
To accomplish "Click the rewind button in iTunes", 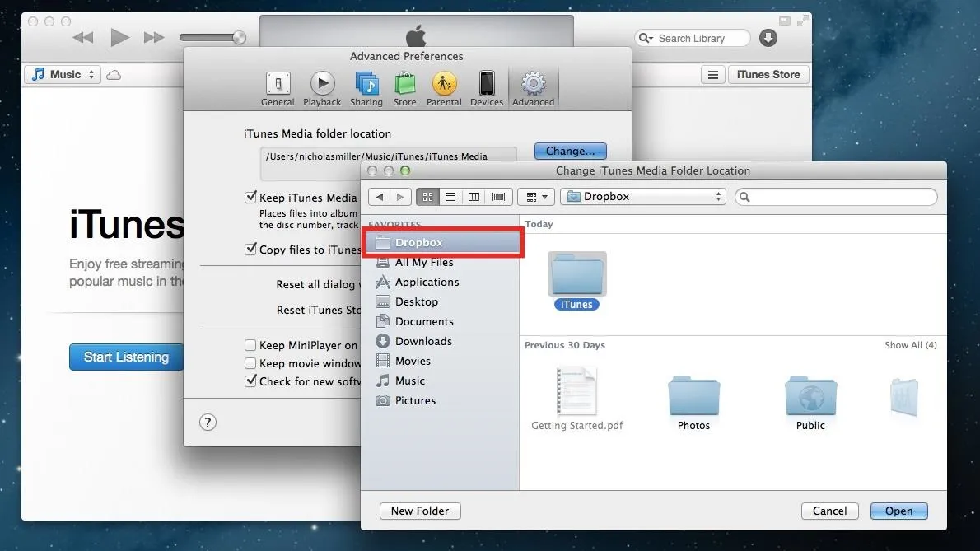I will coord(83,38).
